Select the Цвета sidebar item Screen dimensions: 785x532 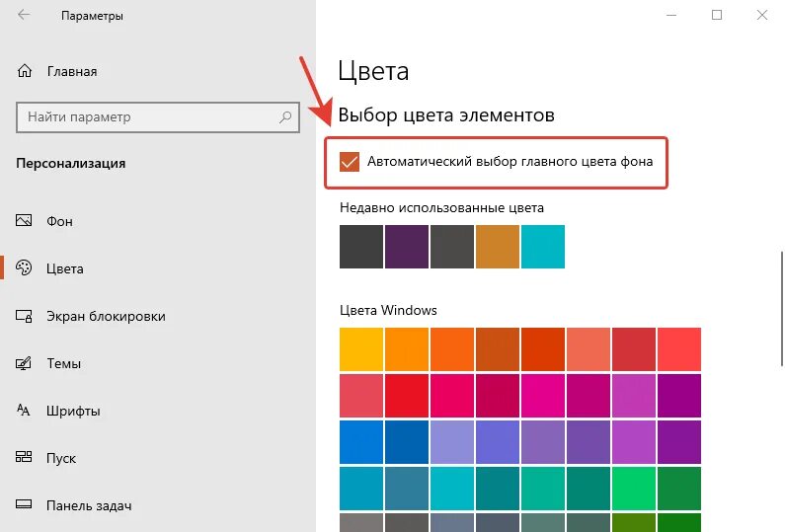tap(64, 268)
